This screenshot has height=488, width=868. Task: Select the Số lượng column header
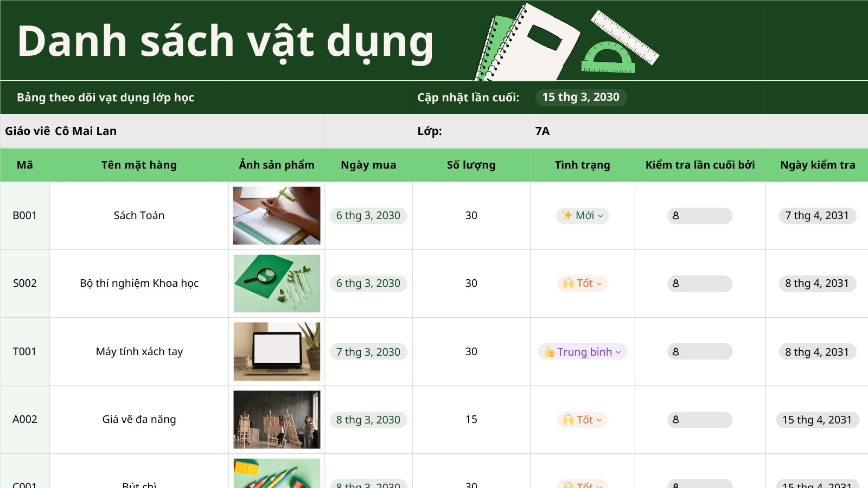pyautogui.click(x=471, y=165)
